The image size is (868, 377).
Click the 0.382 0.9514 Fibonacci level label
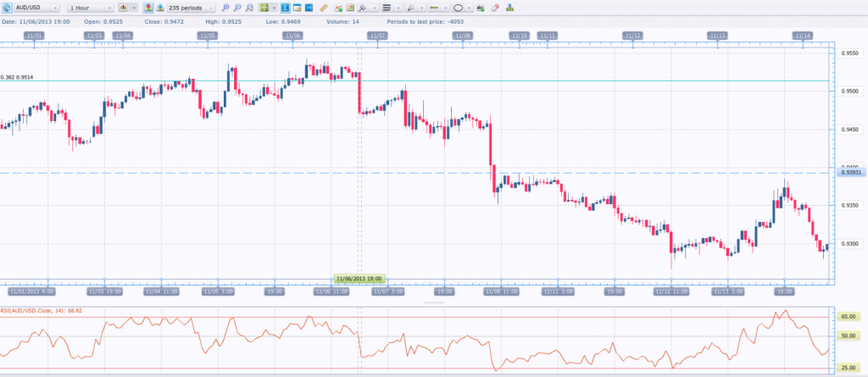click(x=19, y=77)
